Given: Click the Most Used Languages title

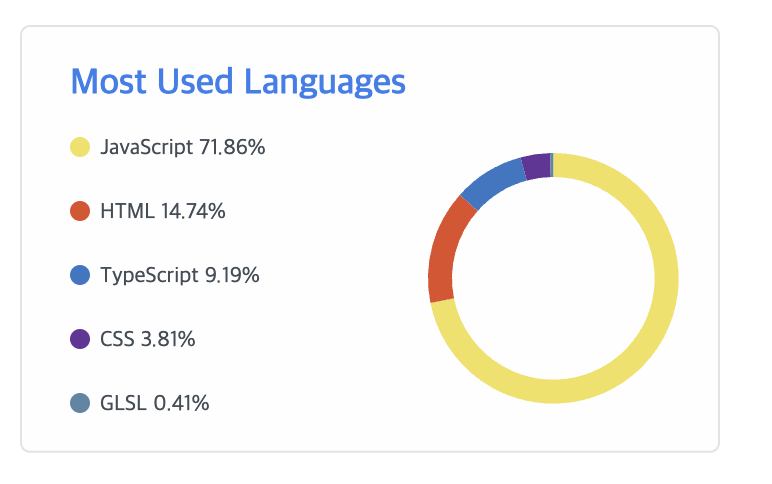Looking at the screenshot, I should click(x=238, y=81).
